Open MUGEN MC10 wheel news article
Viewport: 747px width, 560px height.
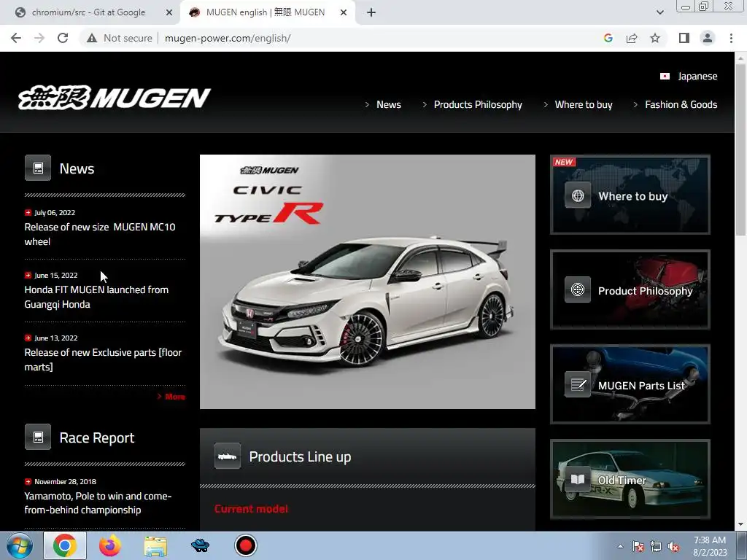pos(100,234)
